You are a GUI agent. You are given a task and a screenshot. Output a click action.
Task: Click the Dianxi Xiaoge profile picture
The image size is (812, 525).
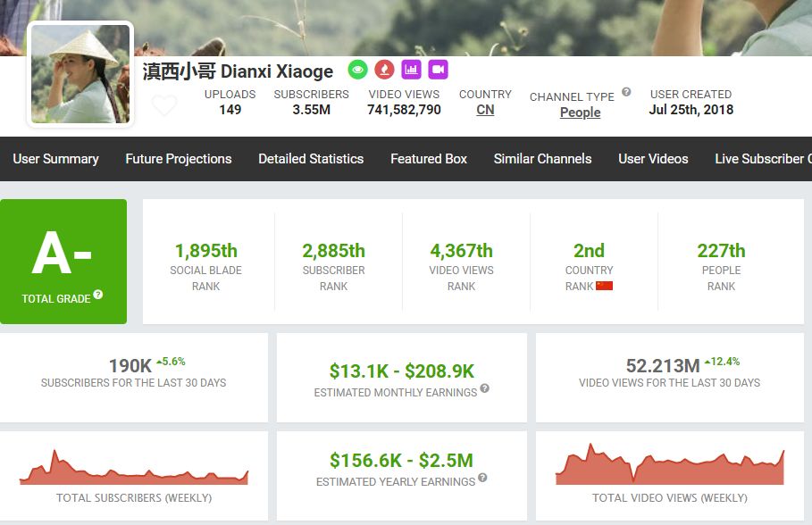80,74
